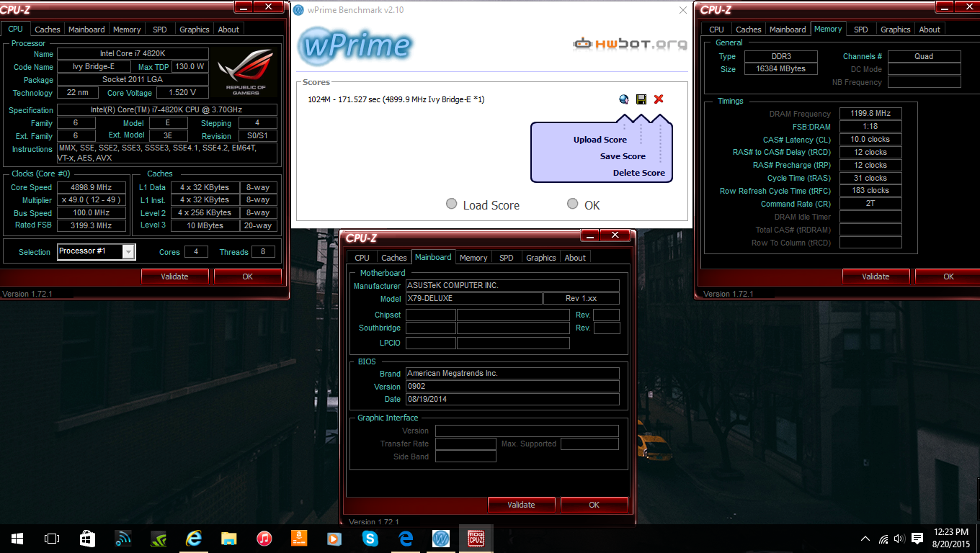
Task: Open Microsoft Edge from the taskbar
Action: [406, 538]
